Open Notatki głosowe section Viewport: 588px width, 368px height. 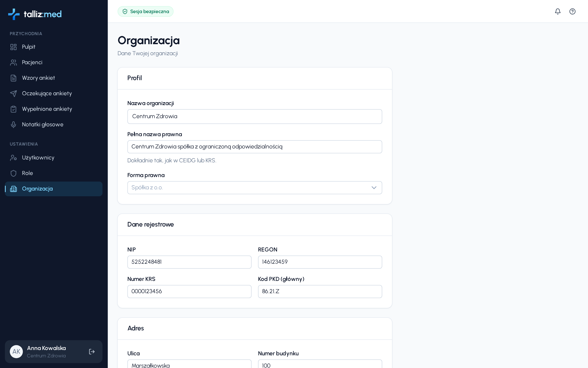pos(54,125)
